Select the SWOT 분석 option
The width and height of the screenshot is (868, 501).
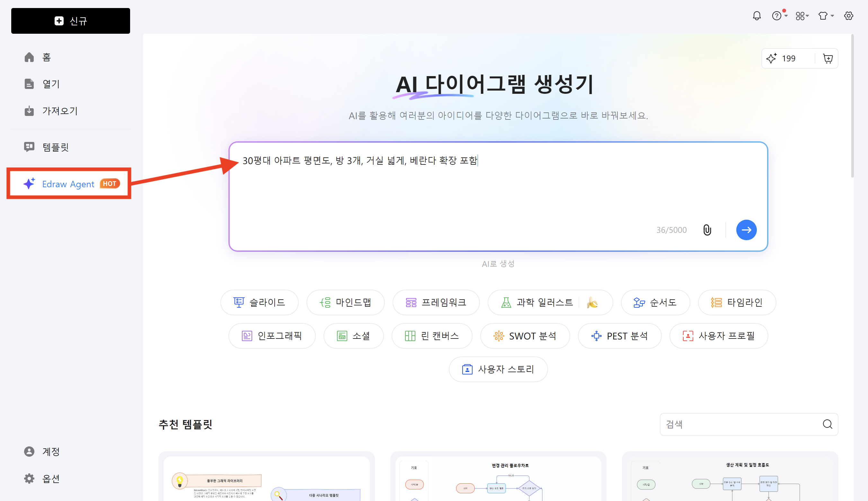tap(525, 336)
